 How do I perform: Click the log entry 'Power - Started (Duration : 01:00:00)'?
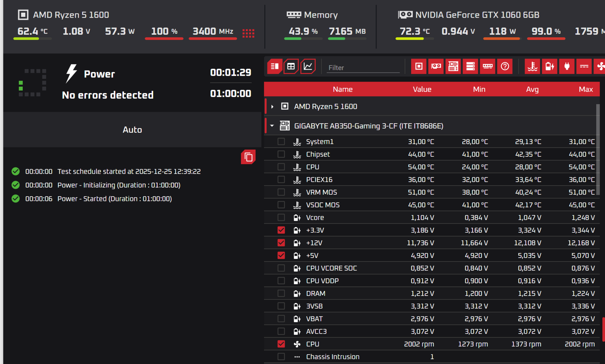115,199
